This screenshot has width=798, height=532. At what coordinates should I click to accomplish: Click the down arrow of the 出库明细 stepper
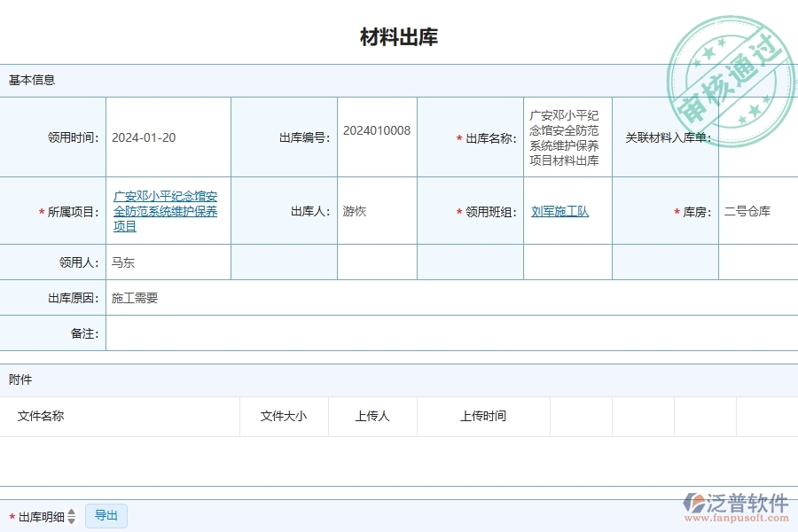click(71, 520)
